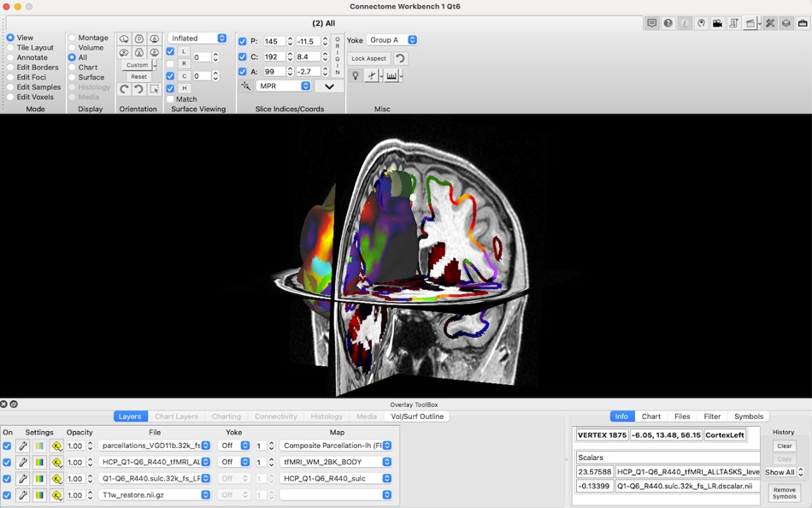Select the Files tab in the right panel
Viewport: 812px width, 508px height.
pyautogui.click(x=681, y=416)
